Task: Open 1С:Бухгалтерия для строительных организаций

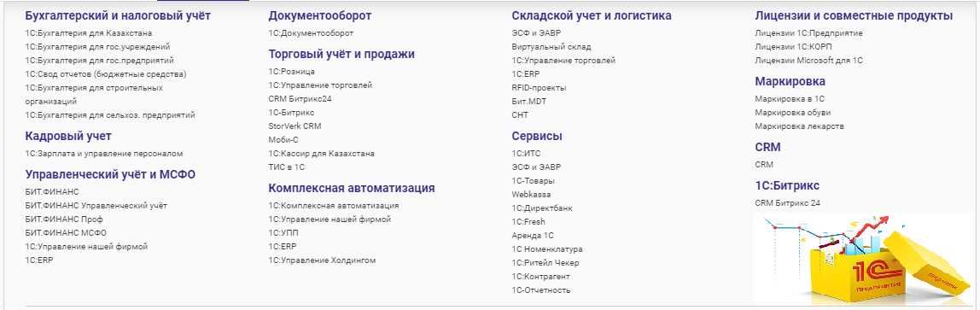Action: tap(94, 95)
